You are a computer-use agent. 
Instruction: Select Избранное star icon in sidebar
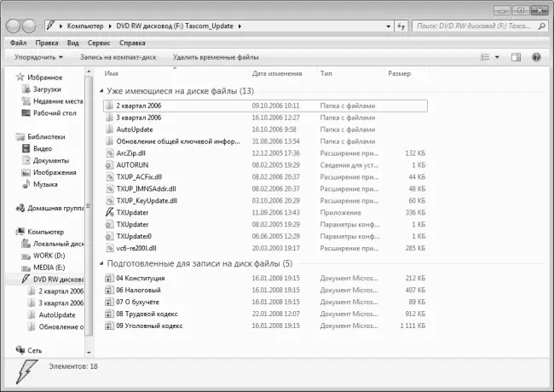pos(20,77)
